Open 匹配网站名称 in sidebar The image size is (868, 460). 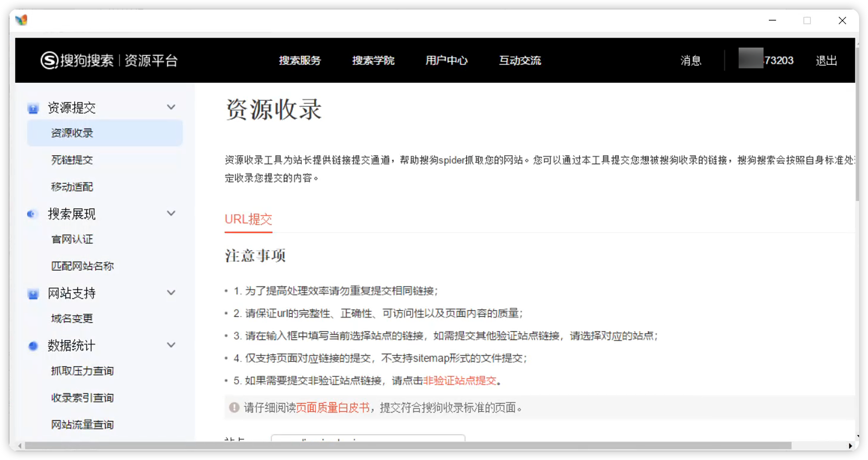tap(82, 266)
